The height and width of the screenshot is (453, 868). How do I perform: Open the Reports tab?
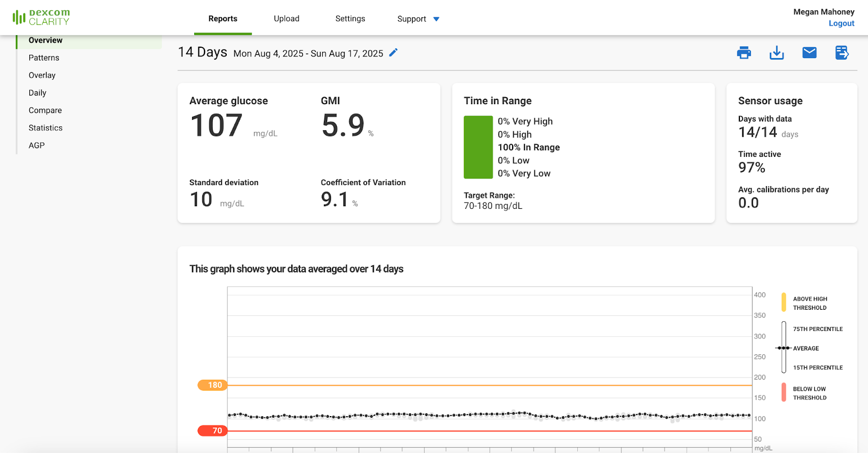pyautogui.click(x=222, y=18)
